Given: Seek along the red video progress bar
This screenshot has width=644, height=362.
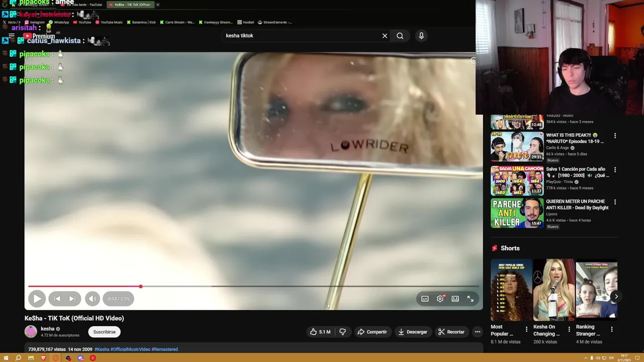Looking at the screenshot, I should point(254,287).
